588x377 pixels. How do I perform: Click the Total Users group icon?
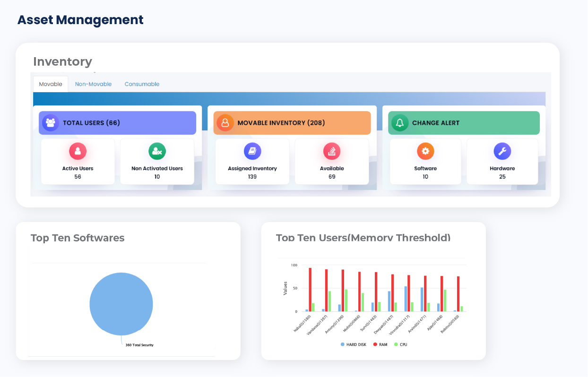[51, 123]
